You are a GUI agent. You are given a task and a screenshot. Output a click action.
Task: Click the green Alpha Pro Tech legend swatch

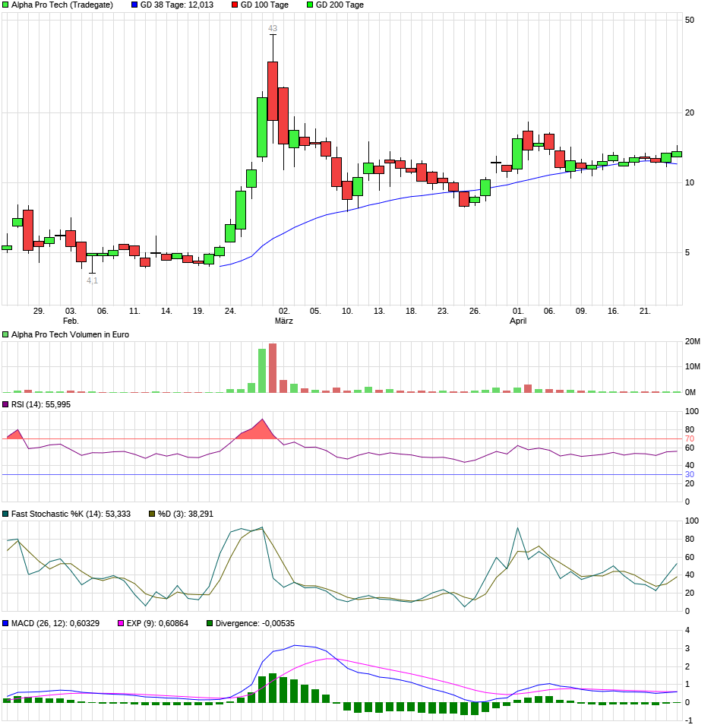click(6, 5)
